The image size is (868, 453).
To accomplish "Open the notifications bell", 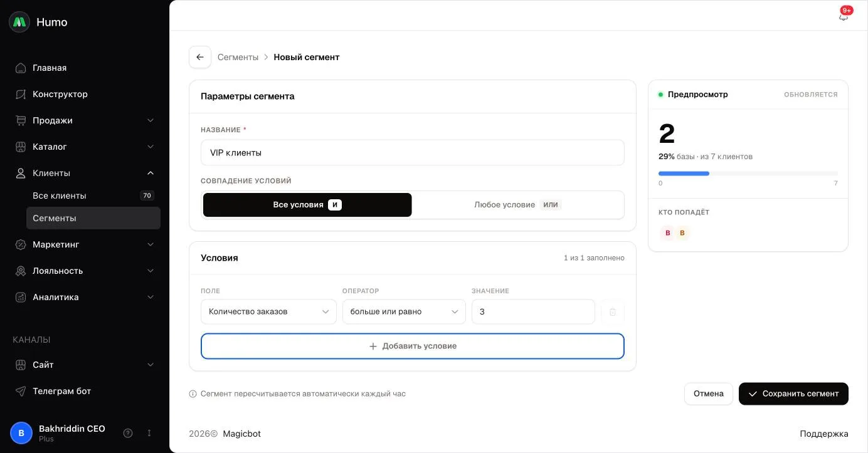I will (x=844, y=16).
